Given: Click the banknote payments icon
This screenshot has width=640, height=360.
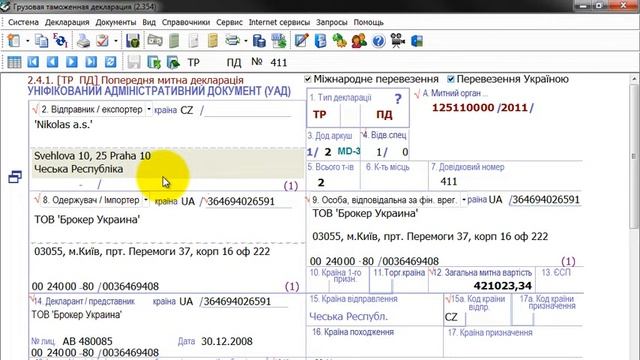Looking at the screenshot, I should pyautogui.click(x=155, y=41).
